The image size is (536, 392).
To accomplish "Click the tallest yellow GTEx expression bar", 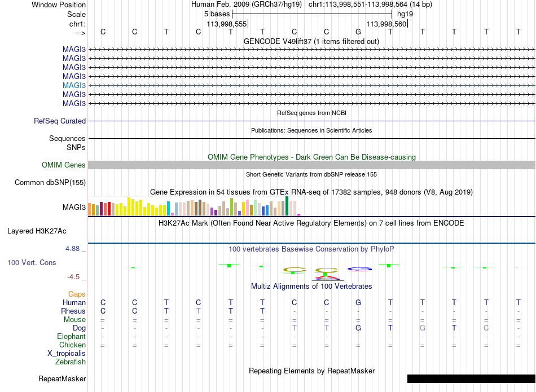I will pyautogui.click(x=129, y=206).
